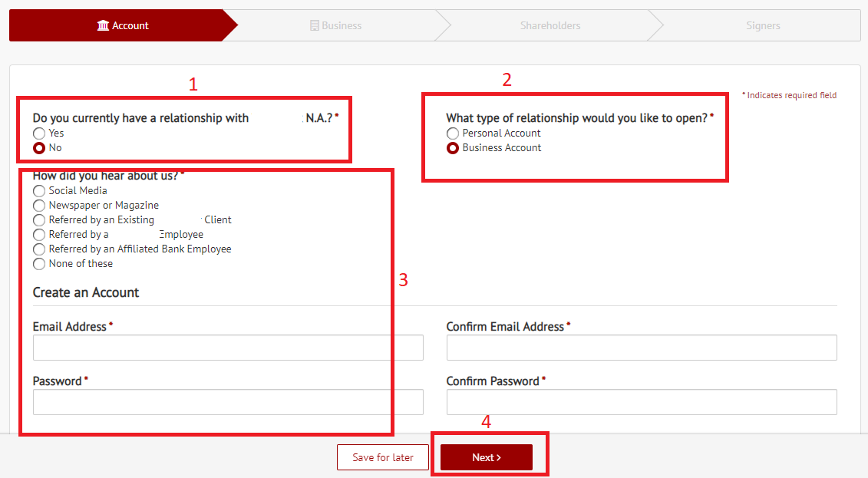
Task: Choose None of these option
Action: [39, 263]
